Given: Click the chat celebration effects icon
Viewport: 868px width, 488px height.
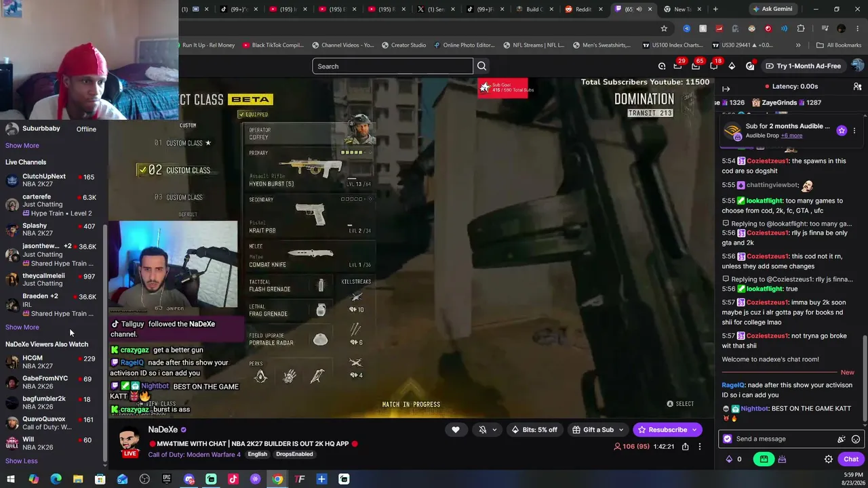Looking at the screenshot, I should [842, 439].
